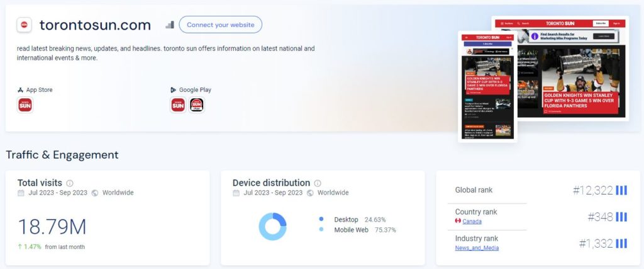Image resolution: width=644 pixels, height=269 pixels.
Task: Click the Desktop legend color dot
Action: (321, 219)
